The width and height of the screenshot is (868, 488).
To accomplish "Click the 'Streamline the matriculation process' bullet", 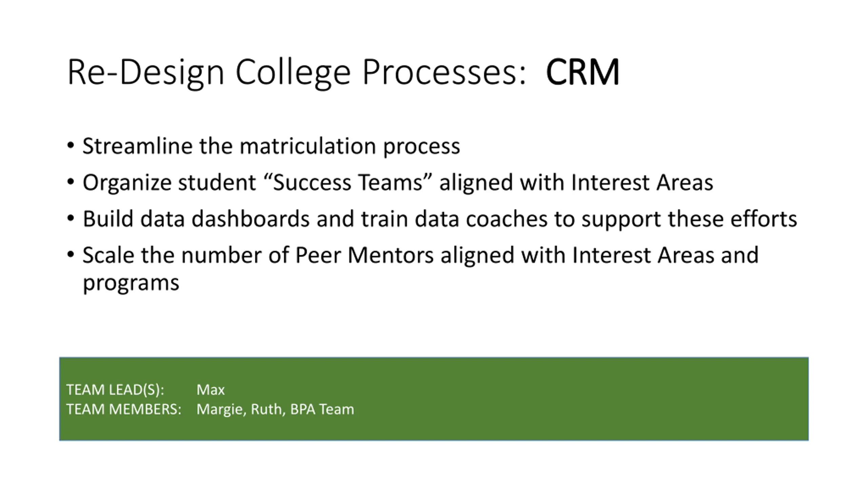I will (271, 146).
